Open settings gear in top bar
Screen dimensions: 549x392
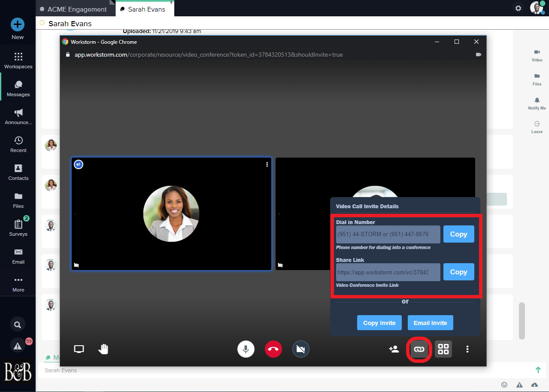(x=518, y=8)
